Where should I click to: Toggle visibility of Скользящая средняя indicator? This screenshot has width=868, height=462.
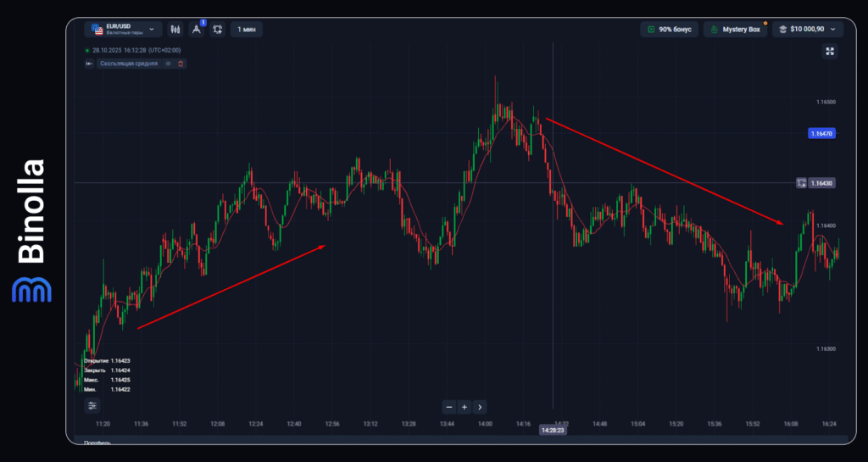(x=169, y=64)
